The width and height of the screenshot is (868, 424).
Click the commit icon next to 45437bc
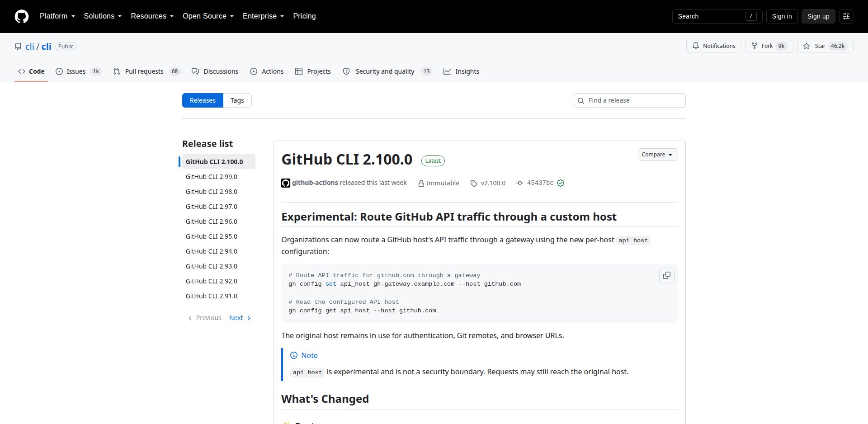[520, 183]
